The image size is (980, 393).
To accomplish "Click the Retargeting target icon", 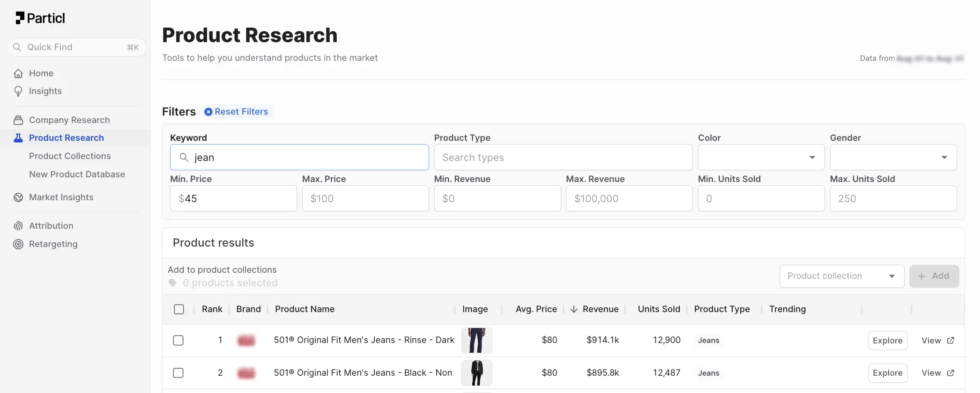I will (18, 244).
